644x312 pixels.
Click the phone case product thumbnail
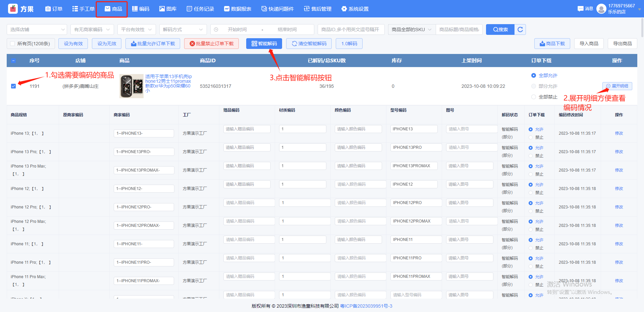coord(131,86)
